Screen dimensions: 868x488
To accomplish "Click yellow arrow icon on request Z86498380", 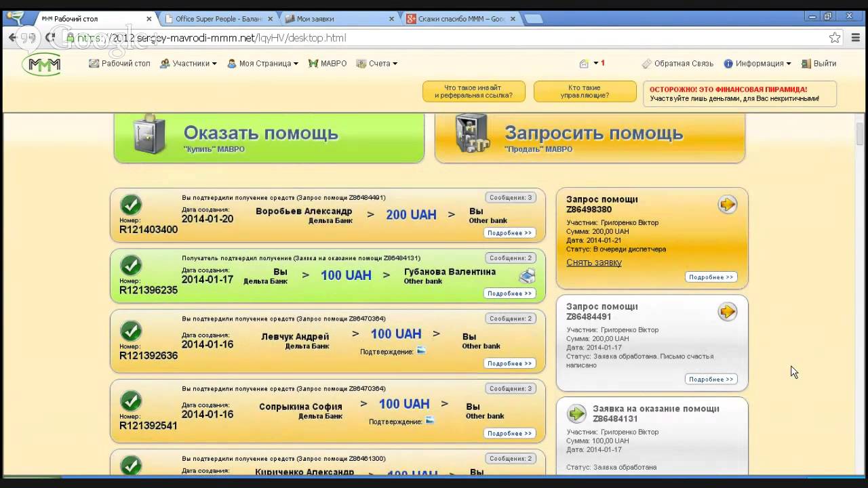I will click(727, 205).
